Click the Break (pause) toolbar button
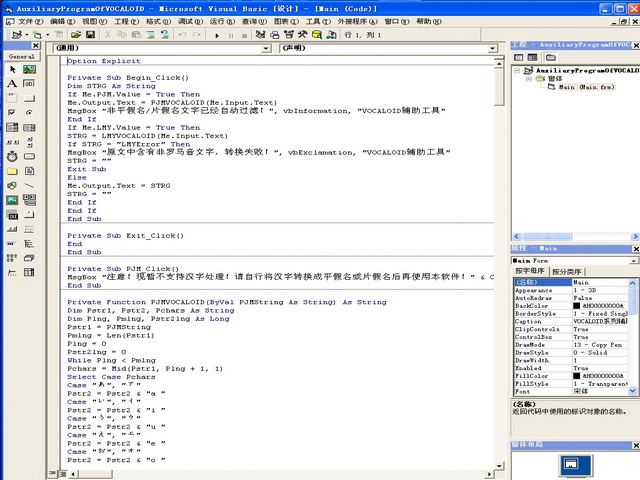 tap(231, 35)
